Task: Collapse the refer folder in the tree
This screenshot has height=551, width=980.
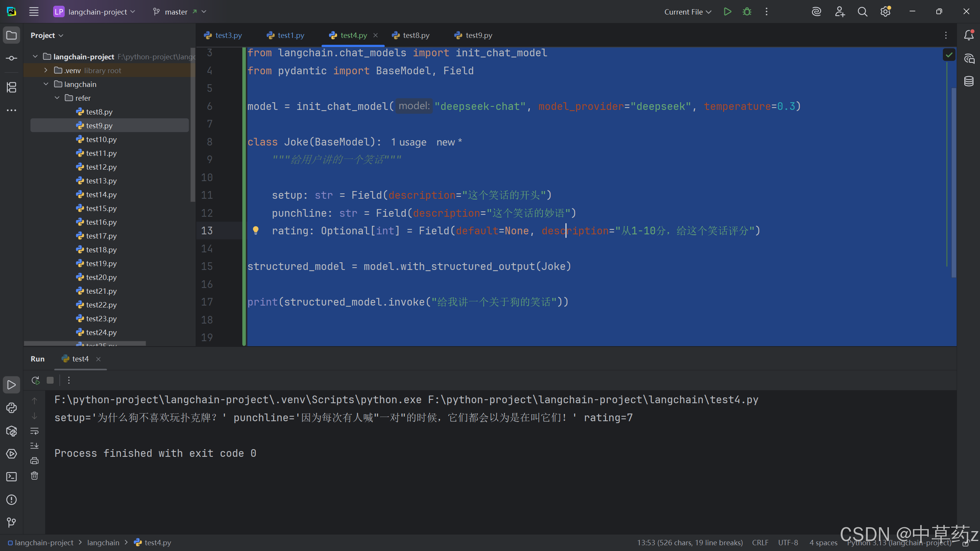Action: click(57, 98)
